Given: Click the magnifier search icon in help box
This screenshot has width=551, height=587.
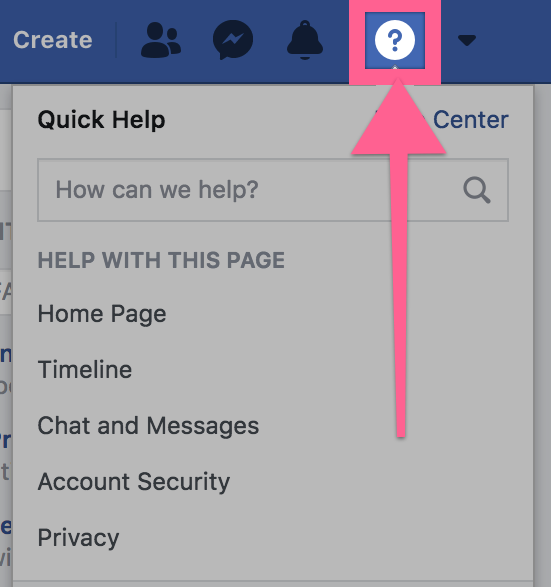Looking at the screenshot, I should [477, 190].
